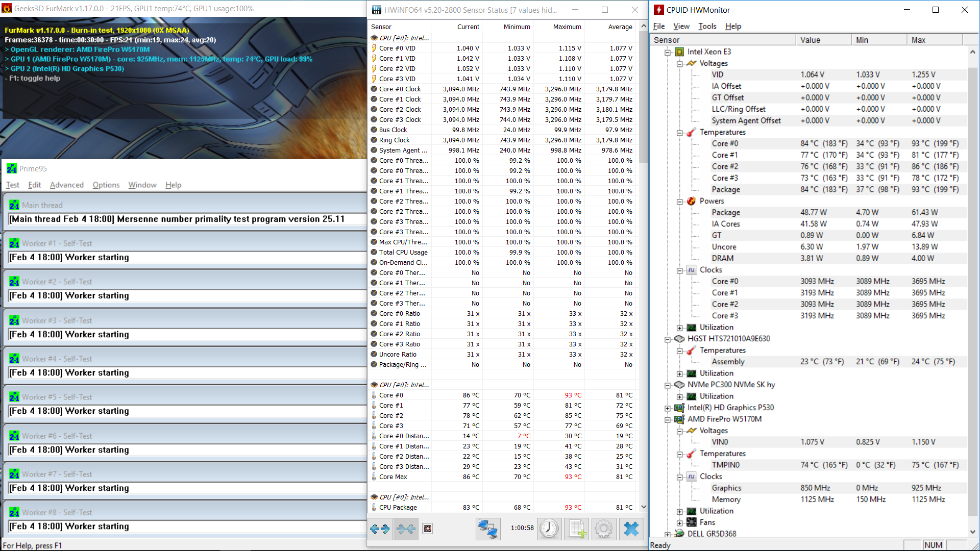980x551 pixels.
Task: Collapse the NVMe PC300 NVMe SK hy node
Action: [x=667, y=385]
